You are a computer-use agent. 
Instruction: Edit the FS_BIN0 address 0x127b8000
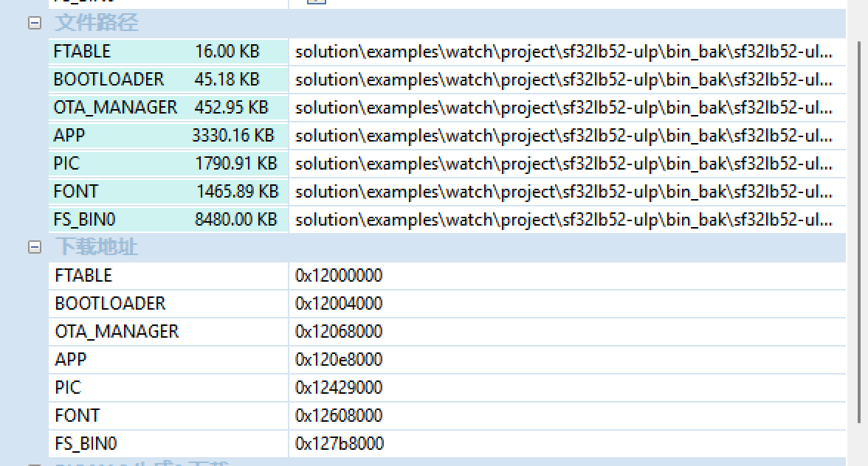[339, 444]
